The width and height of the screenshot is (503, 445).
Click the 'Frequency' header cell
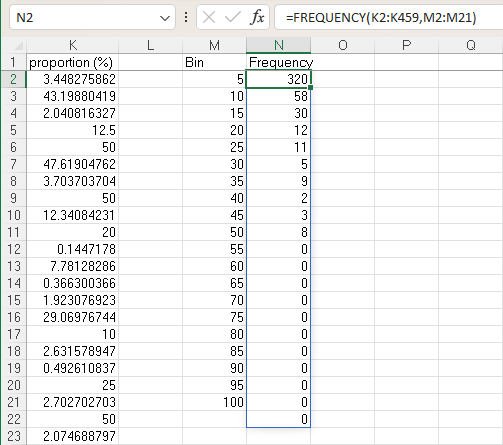(x=278, y=62)
